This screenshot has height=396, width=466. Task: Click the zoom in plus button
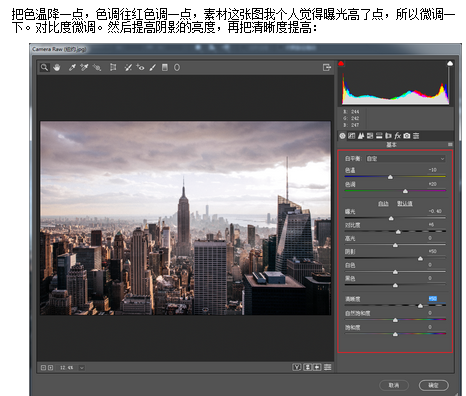pyautogui.click(x=50, y=368)
